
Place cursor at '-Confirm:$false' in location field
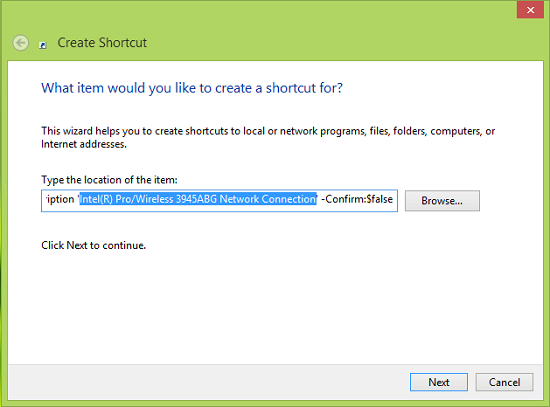(357, 199)
